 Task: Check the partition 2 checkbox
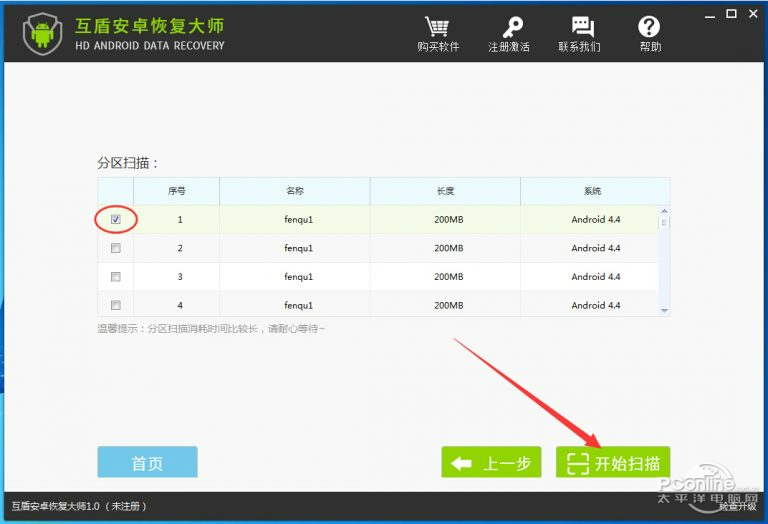coord(116,248)
